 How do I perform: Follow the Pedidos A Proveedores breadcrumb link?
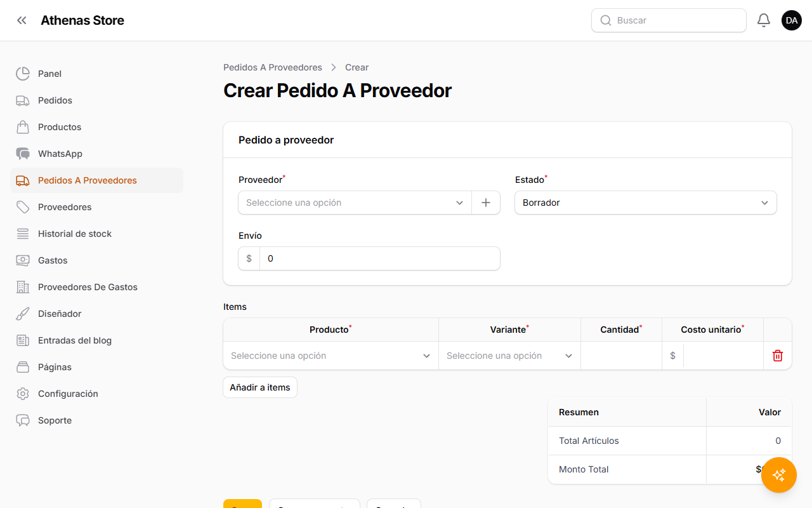click(273, 67)
